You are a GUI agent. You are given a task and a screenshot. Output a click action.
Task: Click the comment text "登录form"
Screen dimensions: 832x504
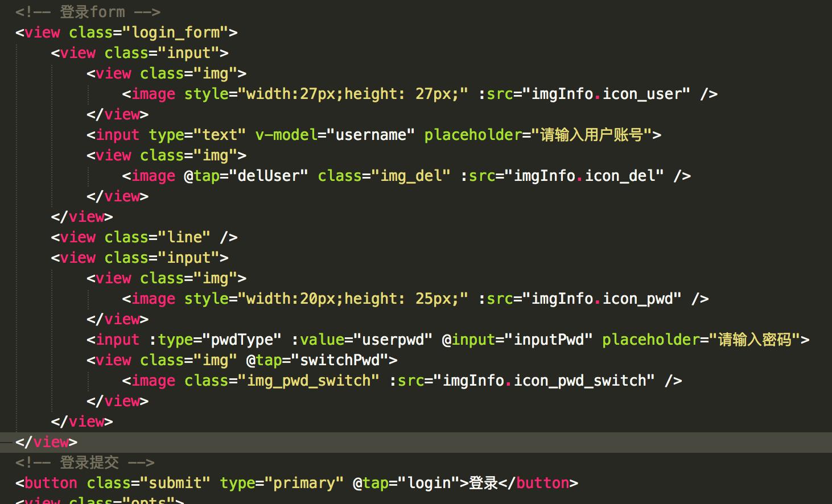pos(92,12)
